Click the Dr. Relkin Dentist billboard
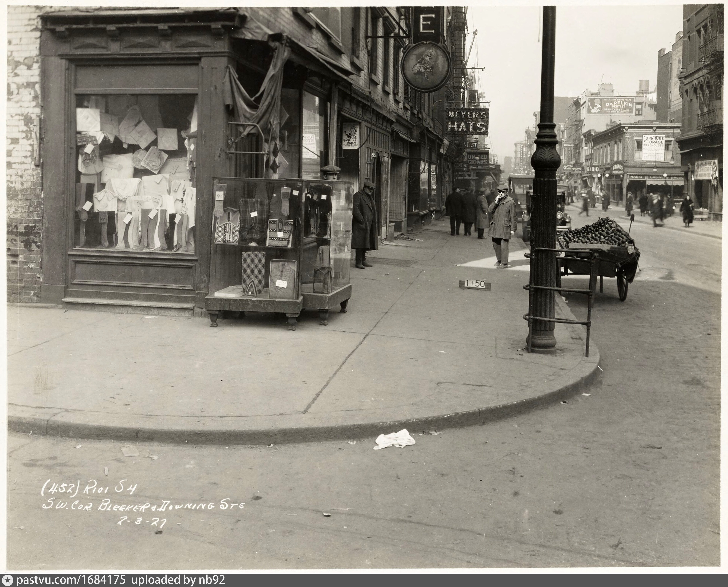This screenshot has width=728, height=587. (610, 106)
